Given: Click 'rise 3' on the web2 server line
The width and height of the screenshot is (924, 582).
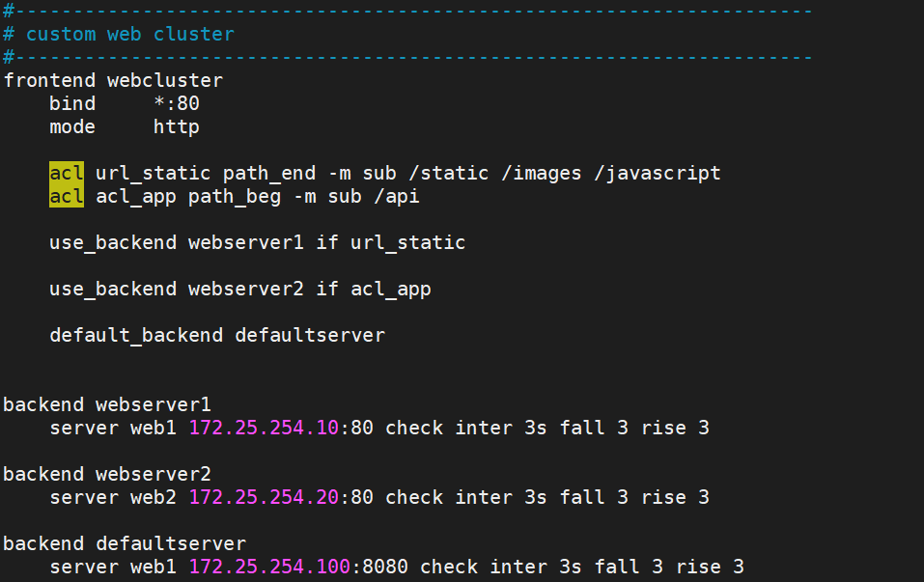Looking at the screenshot, I should coord(675,497).
